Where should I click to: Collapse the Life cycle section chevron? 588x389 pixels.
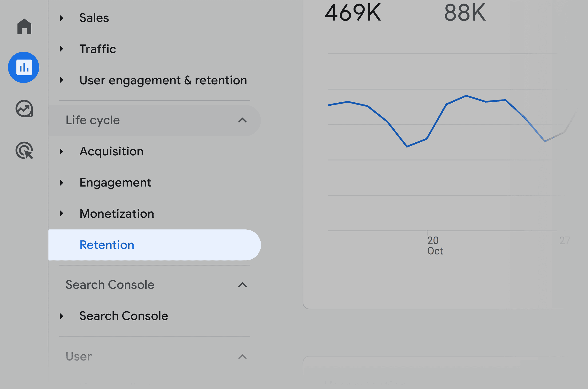[242, 120]
